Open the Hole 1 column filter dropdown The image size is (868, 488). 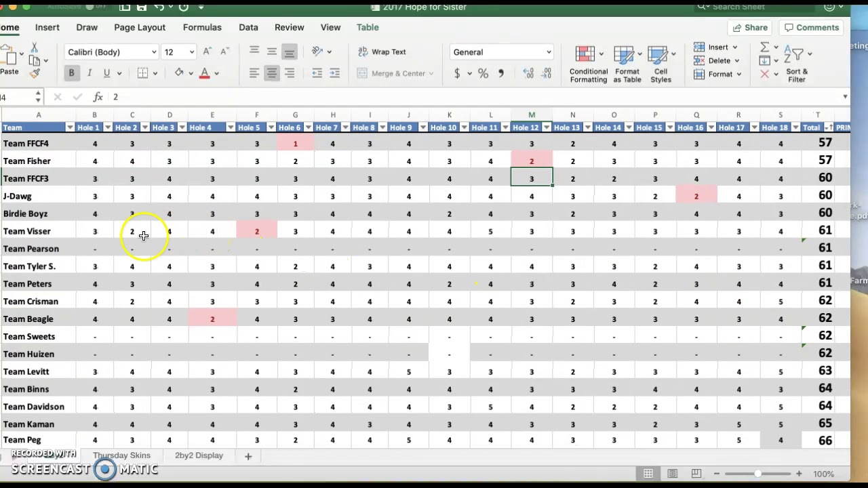107,127
